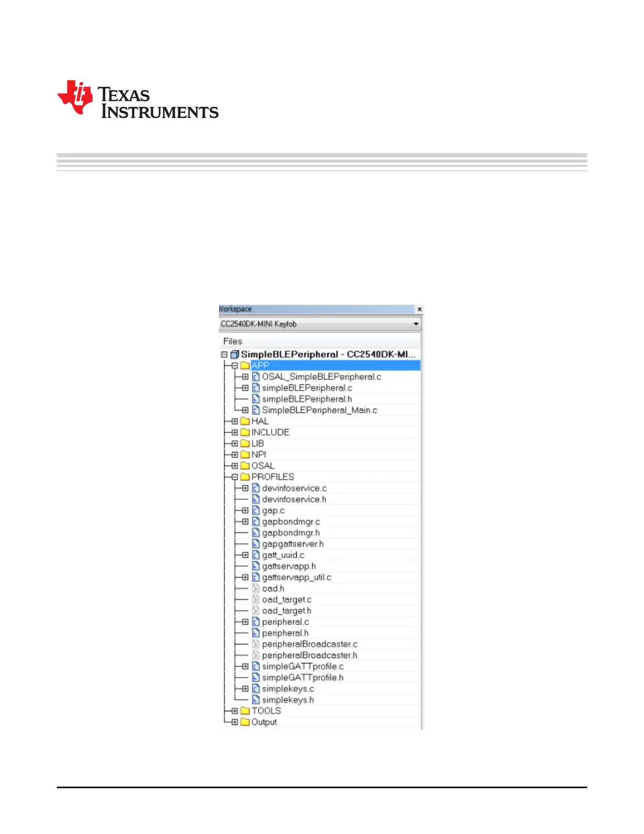
Task: Click the Output folder icon
Action: tap(245, 722)
